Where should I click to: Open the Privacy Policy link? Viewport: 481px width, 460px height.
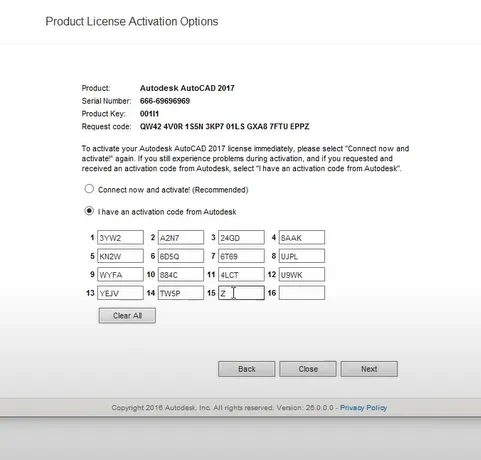coord(363,408)
